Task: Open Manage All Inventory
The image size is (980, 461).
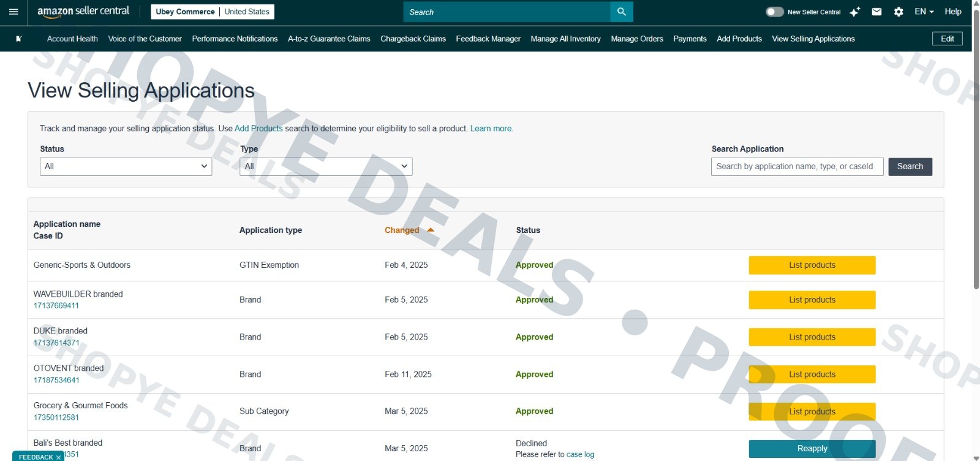Action: coord(565,39)
